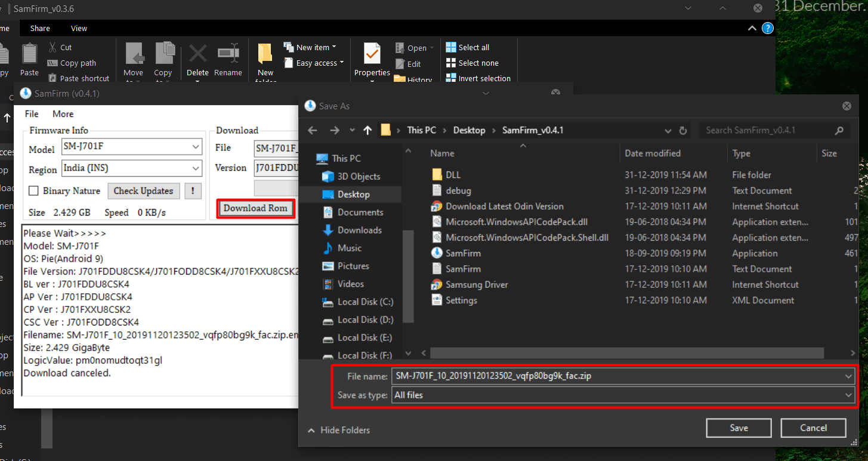The width and height of the screenshot is (868, 461).
Task: Click Save in the Save As dialog
Action: [x=739, y=428]
